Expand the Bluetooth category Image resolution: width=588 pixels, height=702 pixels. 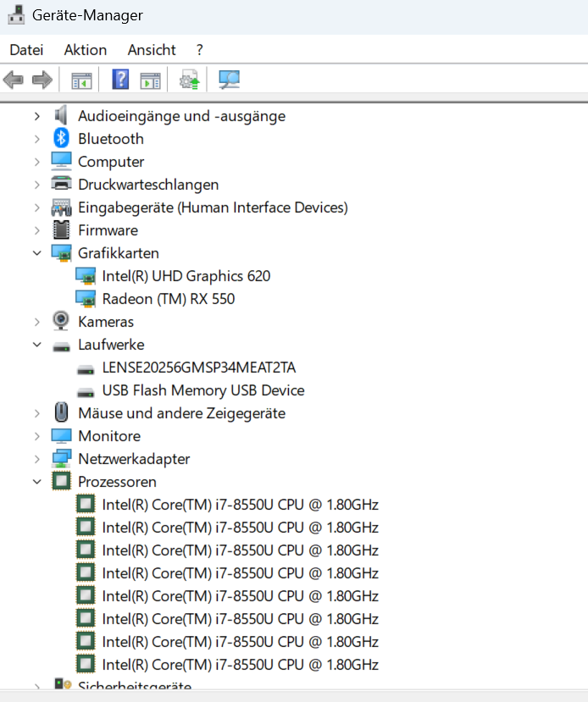pos(37,139)
